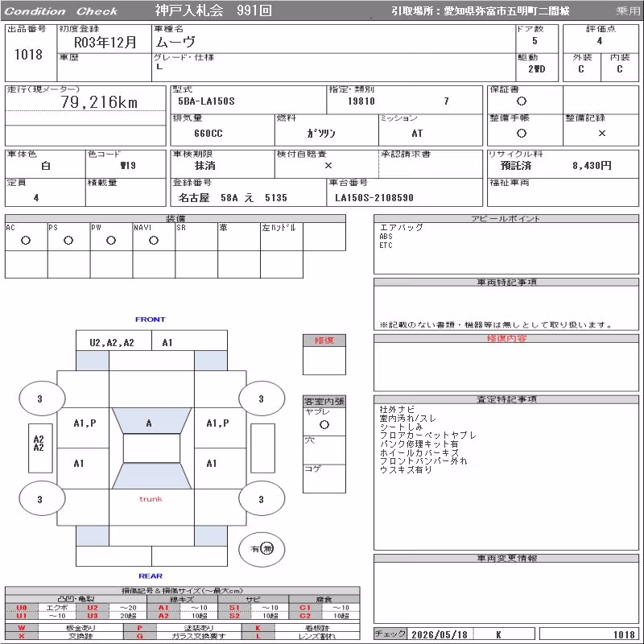
Task: Click the FRONT label above the diagram
Action: pos(151,320)
